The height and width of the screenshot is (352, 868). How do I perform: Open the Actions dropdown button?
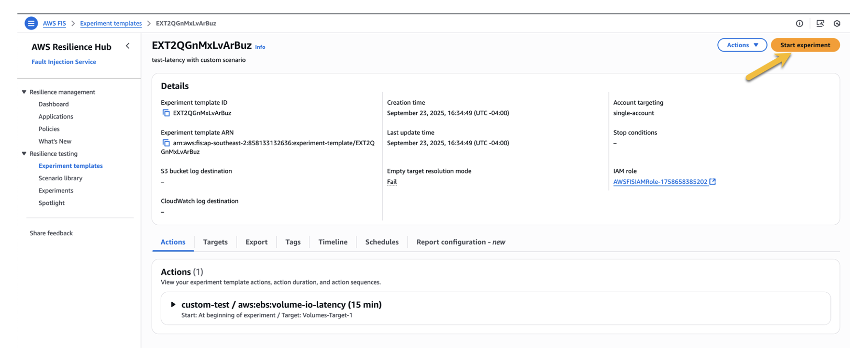tap(742, 45)
